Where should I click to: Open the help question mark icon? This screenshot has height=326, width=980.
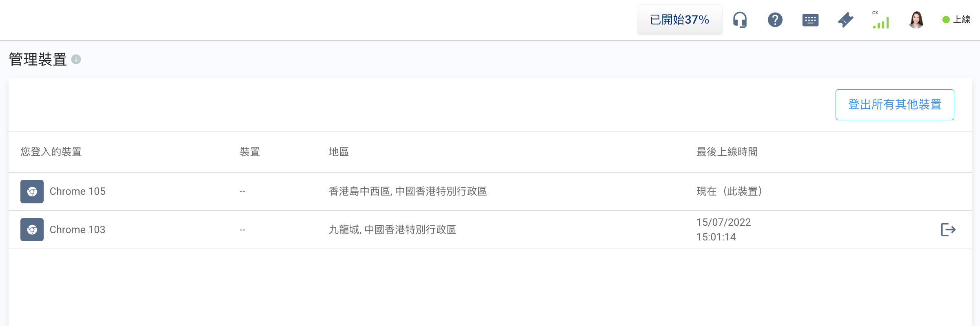[775, 20]
